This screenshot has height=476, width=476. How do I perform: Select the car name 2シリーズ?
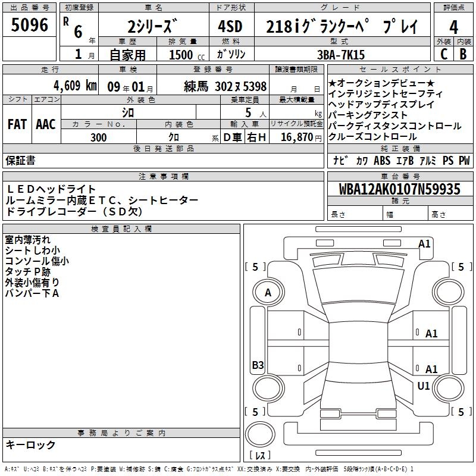[152, 27]
